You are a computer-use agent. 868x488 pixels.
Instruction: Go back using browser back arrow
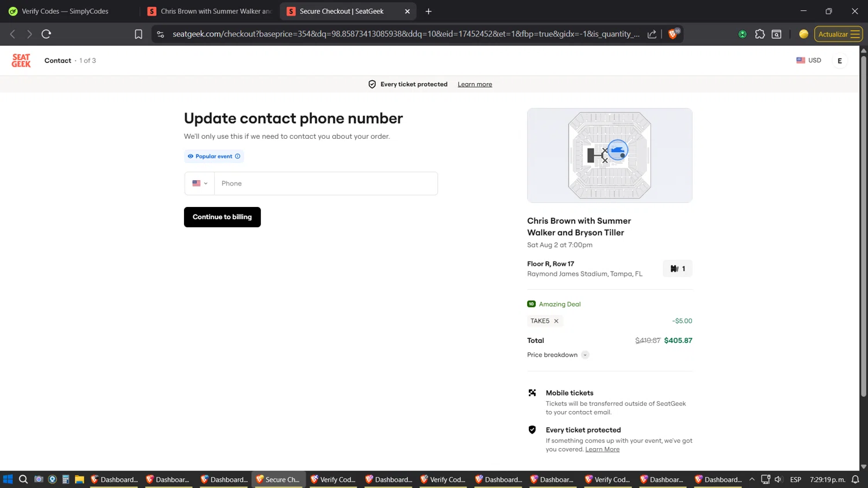13,34
